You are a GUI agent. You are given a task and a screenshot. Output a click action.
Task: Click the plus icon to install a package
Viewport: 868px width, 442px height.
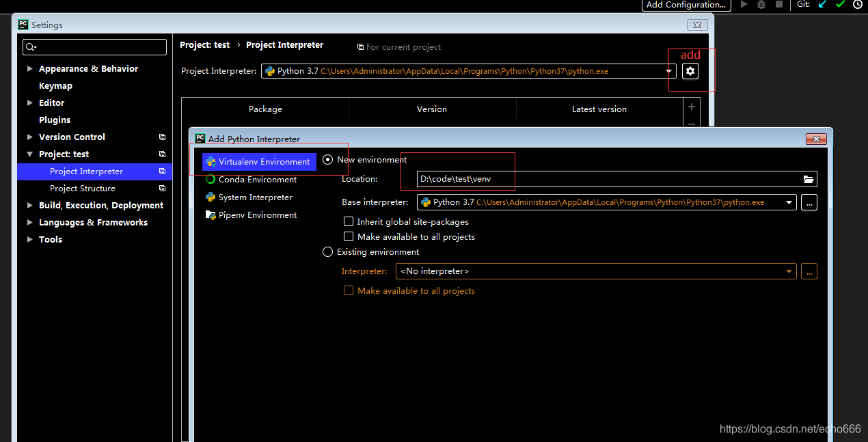(692, 107)
